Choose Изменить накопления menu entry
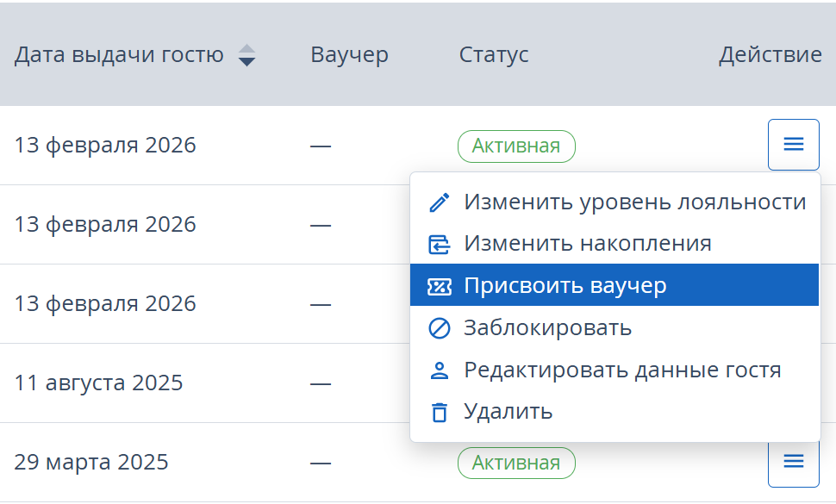The height and width of the screenshot is (504, 836). pyautogui.click(x=615, y=244)
